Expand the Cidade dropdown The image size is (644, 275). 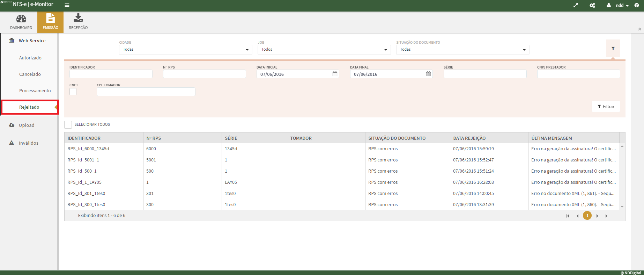(x=247, y=50)
